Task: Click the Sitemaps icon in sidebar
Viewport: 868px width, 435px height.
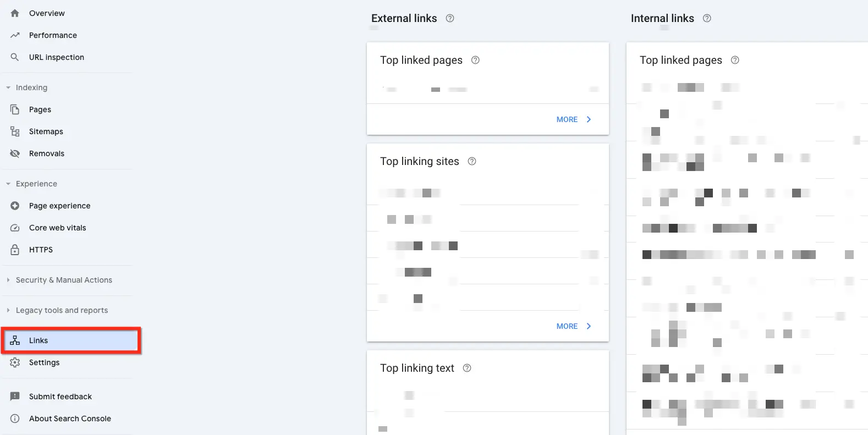Action: click(15, 131)
